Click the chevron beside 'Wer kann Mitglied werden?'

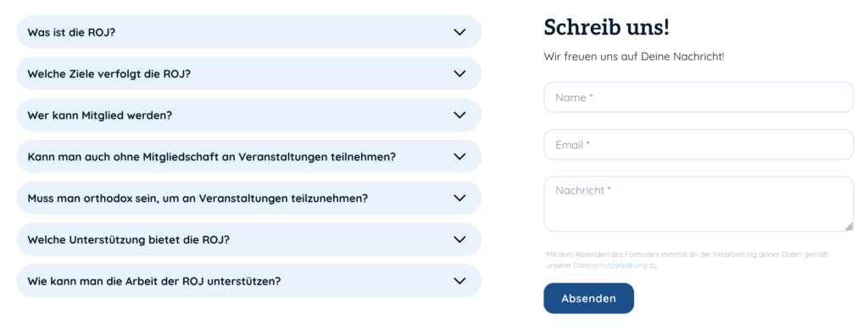[x=459, y=115]
